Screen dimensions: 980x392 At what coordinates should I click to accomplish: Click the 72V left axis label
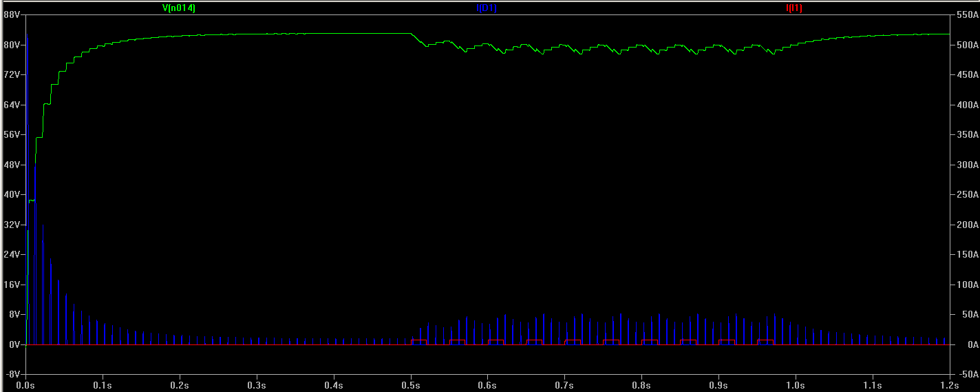(x=12, y=74)
